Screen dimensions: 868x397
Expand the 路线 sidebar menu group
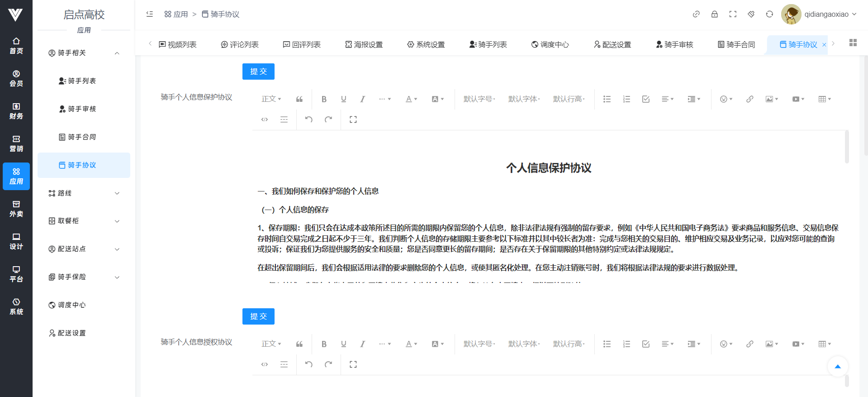tap(84, 193)
